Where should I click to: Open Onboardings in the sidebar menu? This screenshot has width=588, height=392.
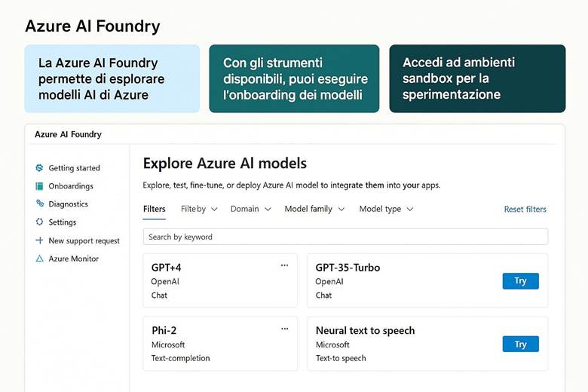point(71,186)
